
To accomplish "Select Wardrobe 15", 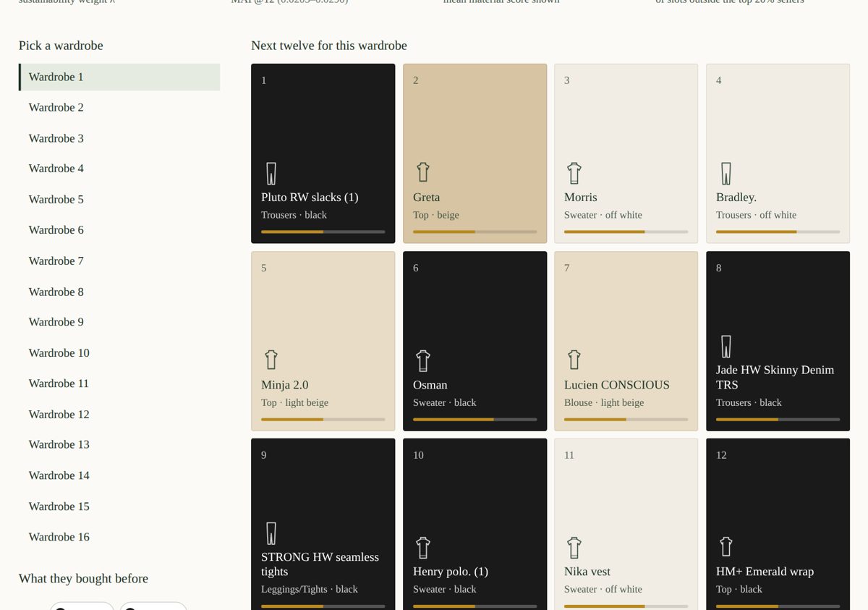I will [x=119, y=507].
